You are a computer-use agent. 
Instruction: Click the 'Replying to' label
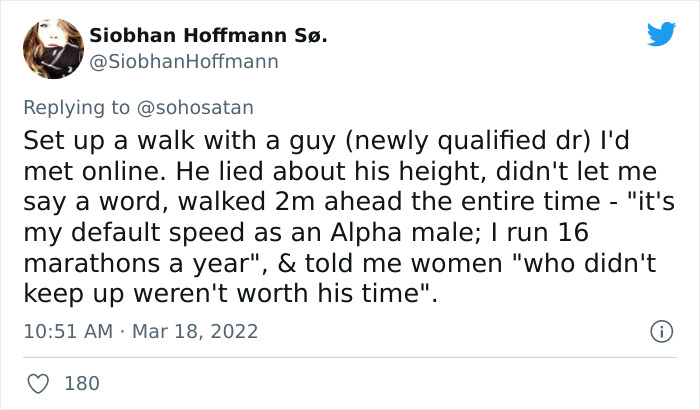coord(85,105)
